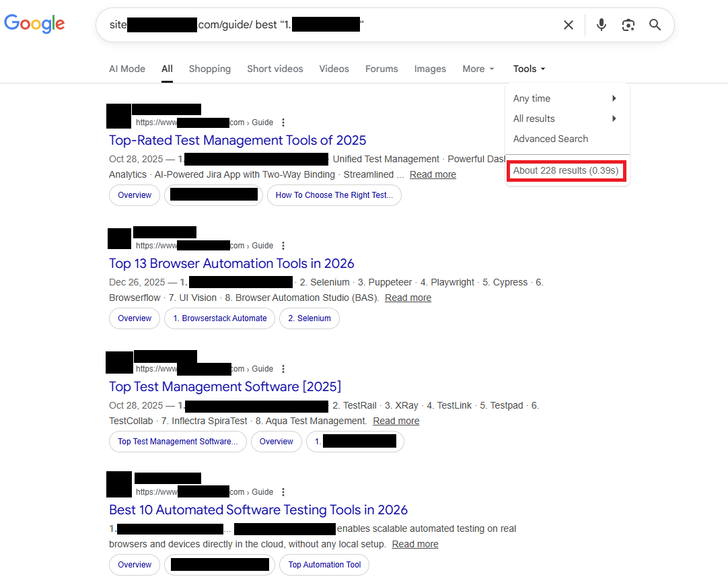Expand the Any time filter submenu
The width and height of the screenshot is (728, 585).
coord(567,98)
